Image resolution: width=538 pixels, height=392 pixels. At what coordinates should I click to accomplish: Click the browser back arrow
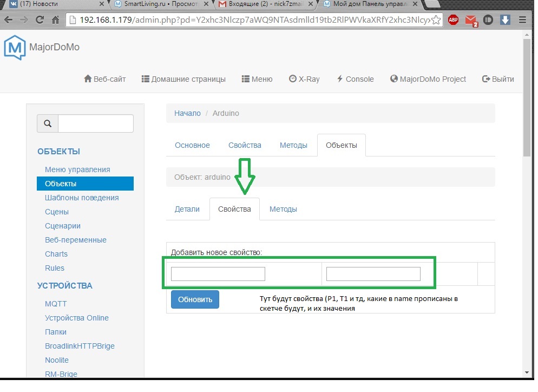click(x=8, y=20)
